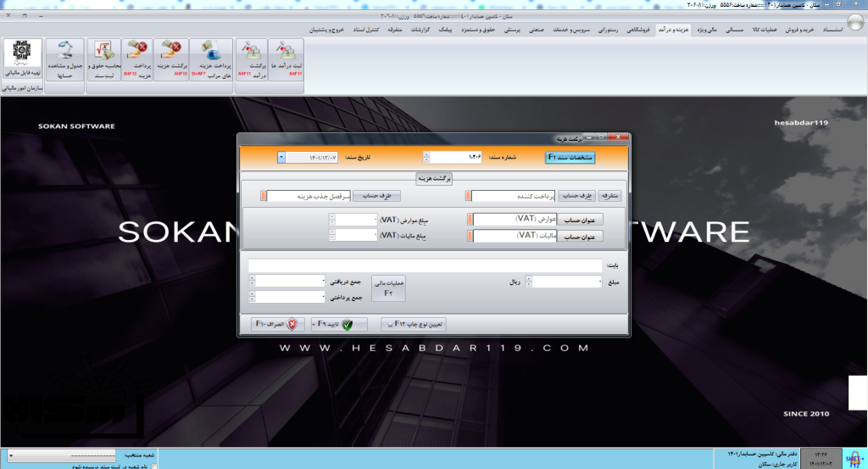Click the جمع دریافتی stepper arrows
The image size is (868, 469).
253,282
